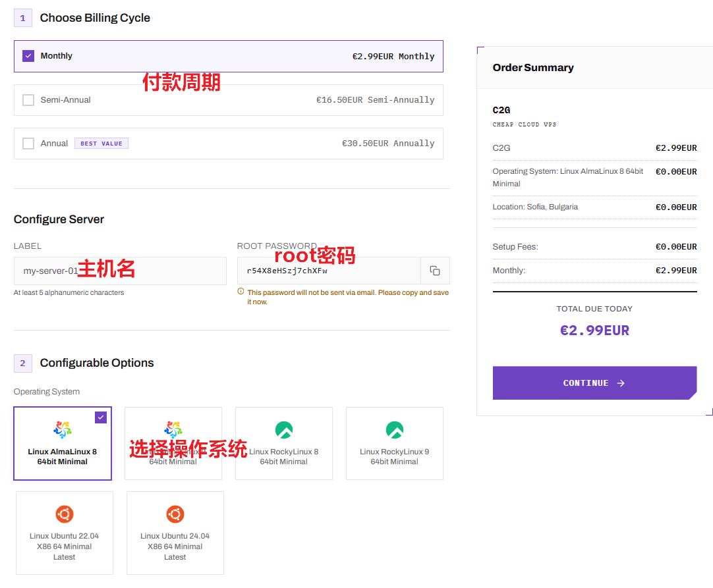Image resolution: width=713 pixels, height=588 pixels.
Task: Click the Choose Billing Cycle heading
Action: pos(95,18)
